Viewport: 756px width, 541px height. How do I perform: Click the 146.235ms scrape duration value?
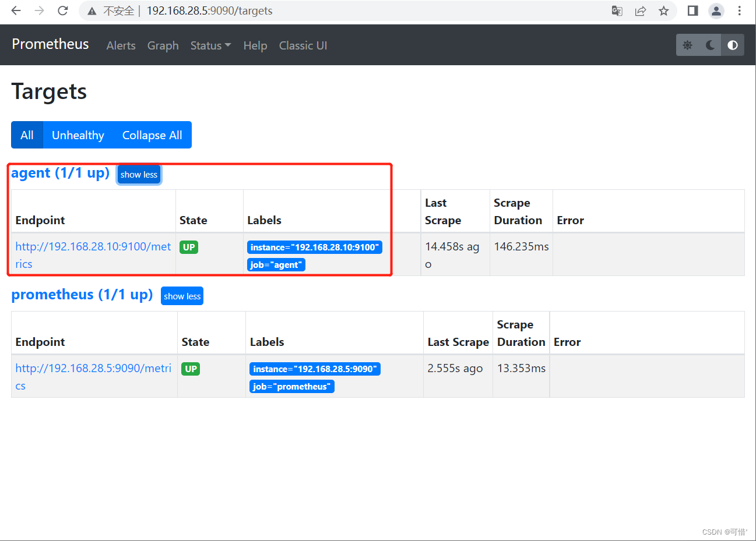[x=522, y=246]
